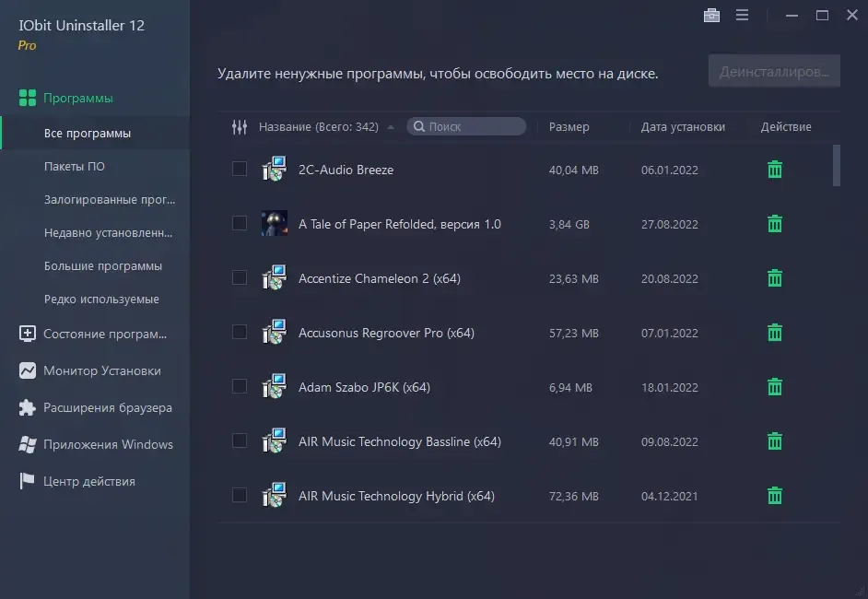Image resolution: width=868 pixels, height=599 pixels.
Task: Select Accentize Chameleon 2 checkbox
Action: click(x=240, y=276)
